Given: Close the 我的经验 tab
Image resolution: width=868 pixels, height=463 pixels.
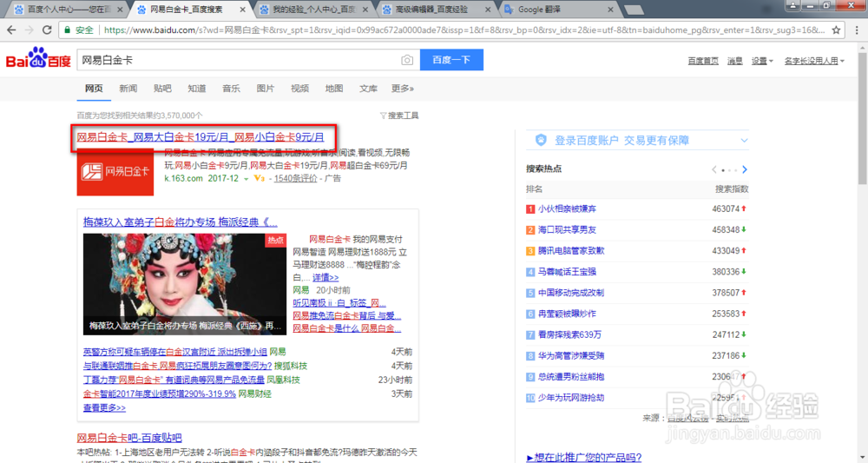Looking at the screenshot, I should pos(365,10).
